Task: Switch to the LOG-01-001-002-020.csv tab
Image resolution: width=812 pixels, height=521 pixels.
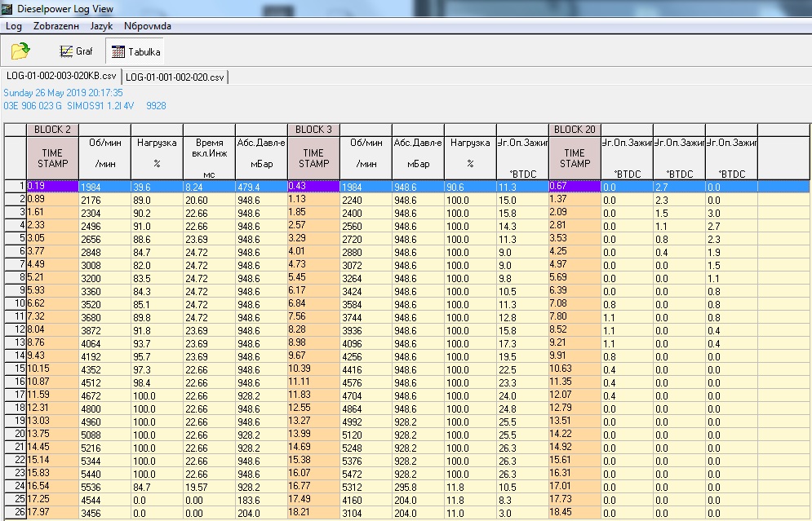Action: tap(175, 77)
